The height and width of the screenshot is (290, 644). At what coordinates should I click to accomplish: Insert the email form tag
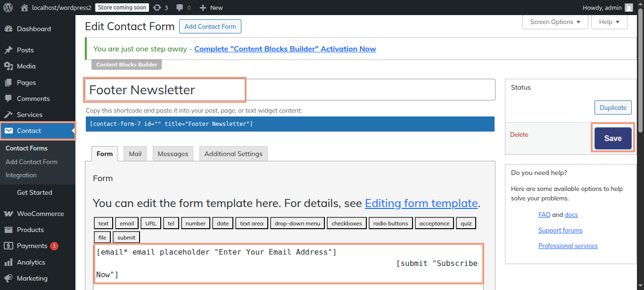coord(127,223)
